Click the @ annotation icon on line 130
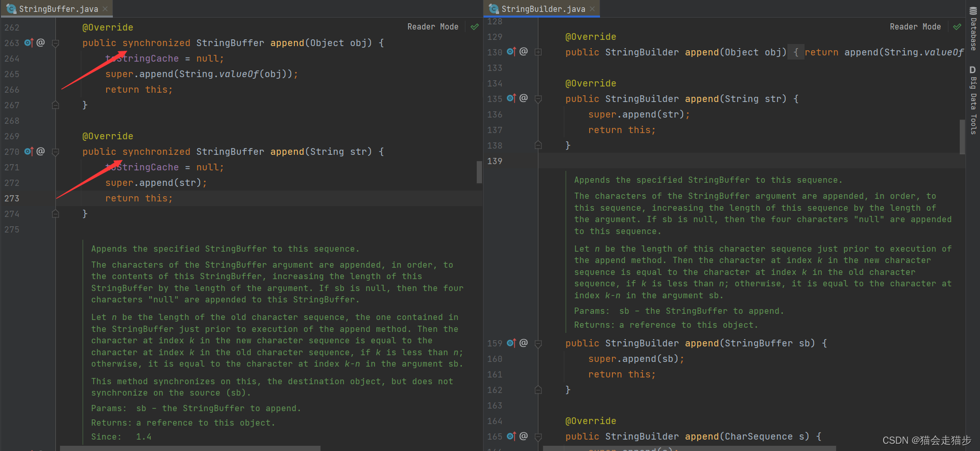The image size is (980, 451). 523,52
